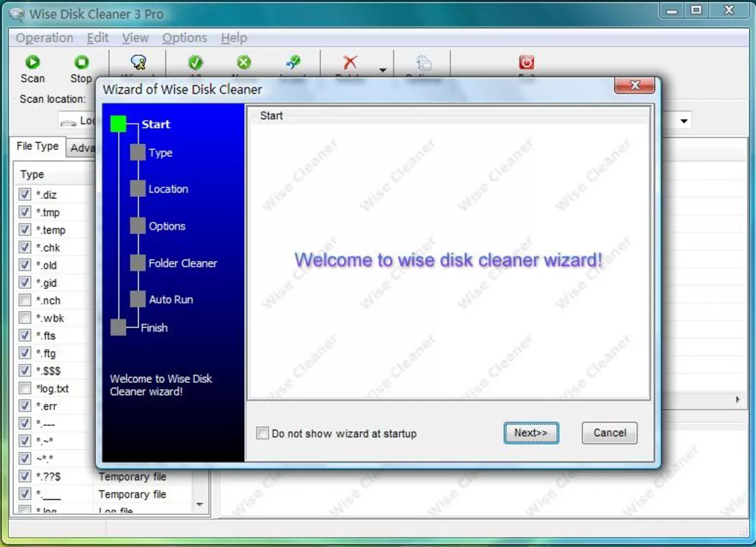Open the Edit menu
The width and height of the screenshot is (756, 547).
97,38
